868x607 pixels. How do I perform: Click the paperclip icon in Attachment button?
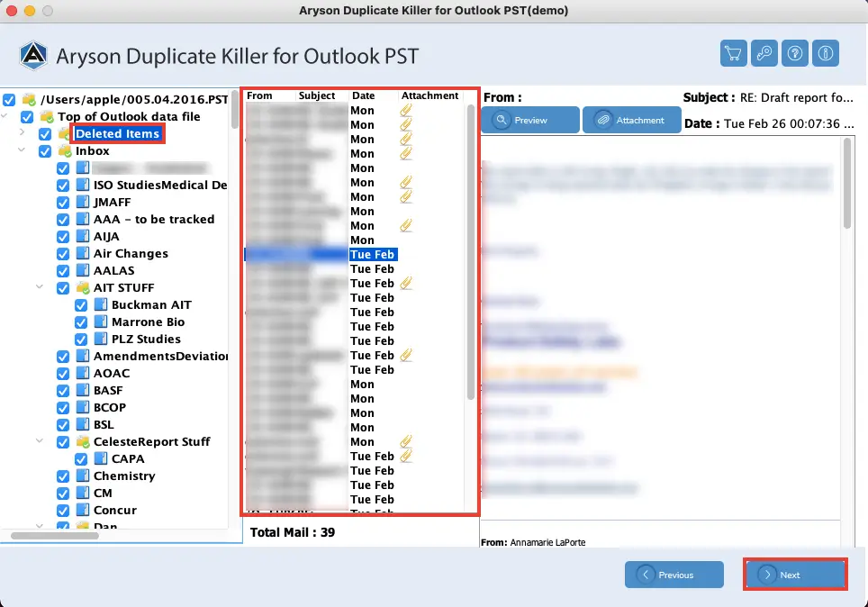603,120
